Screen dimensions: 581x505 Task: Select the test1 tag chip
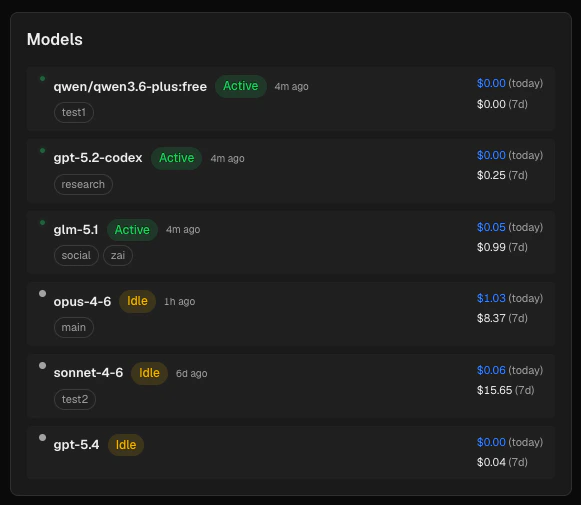point(74,112)
